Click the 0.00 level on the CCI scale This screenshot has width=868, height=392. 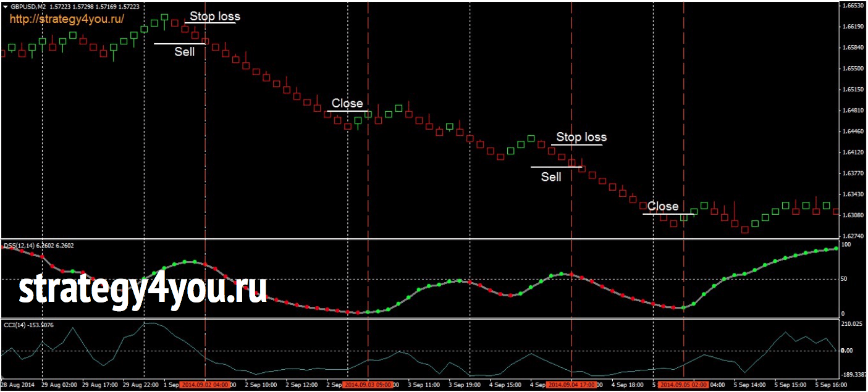coord(848,351)
